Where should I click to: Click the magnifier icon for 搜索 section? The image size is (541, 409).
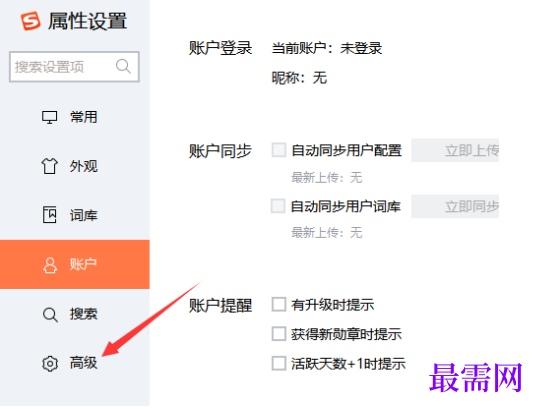click(50, 315)
